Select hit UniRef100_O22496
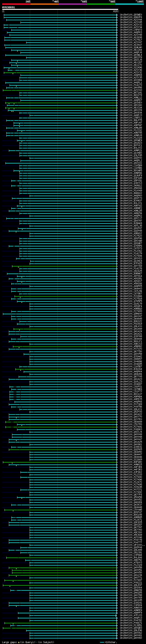Viewport: 146px width, 644px height. coord(131,67)
